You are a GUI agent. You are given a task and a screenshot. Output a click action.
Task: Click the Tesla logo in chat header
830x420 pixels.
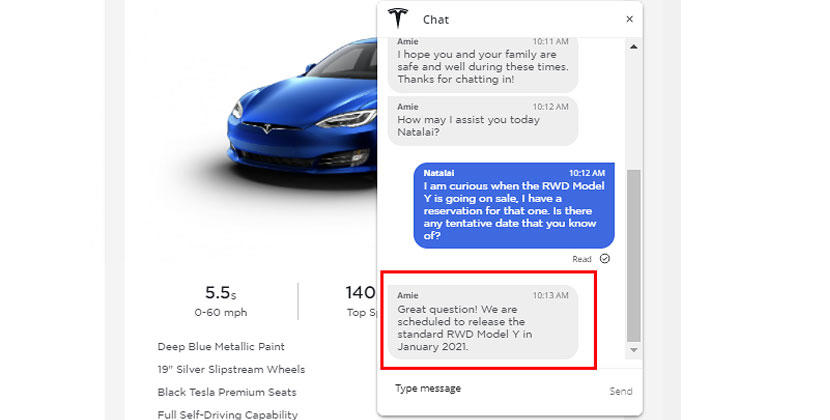[x=398, y=19]
